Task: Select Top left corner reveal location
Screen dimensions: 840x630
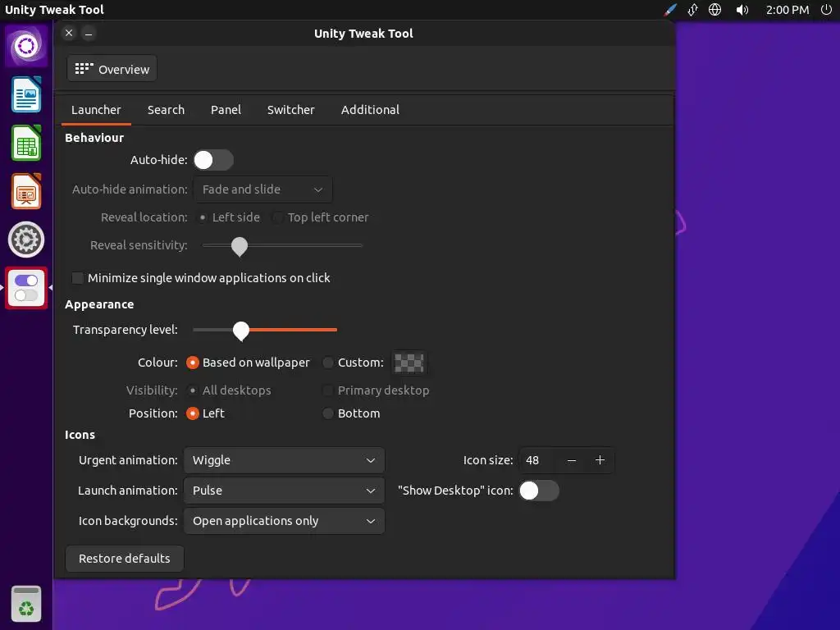Action: coord(277,217)
